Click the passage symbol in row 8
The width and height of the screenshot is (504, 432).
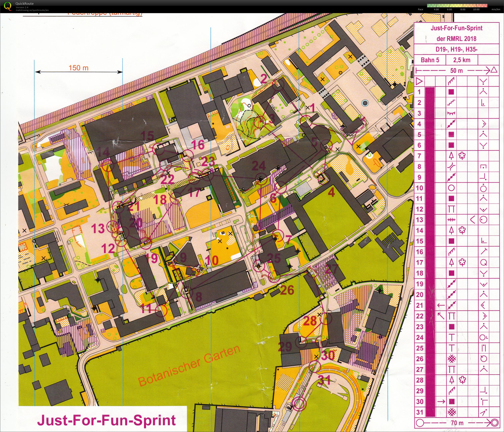(x=451, y=166)
